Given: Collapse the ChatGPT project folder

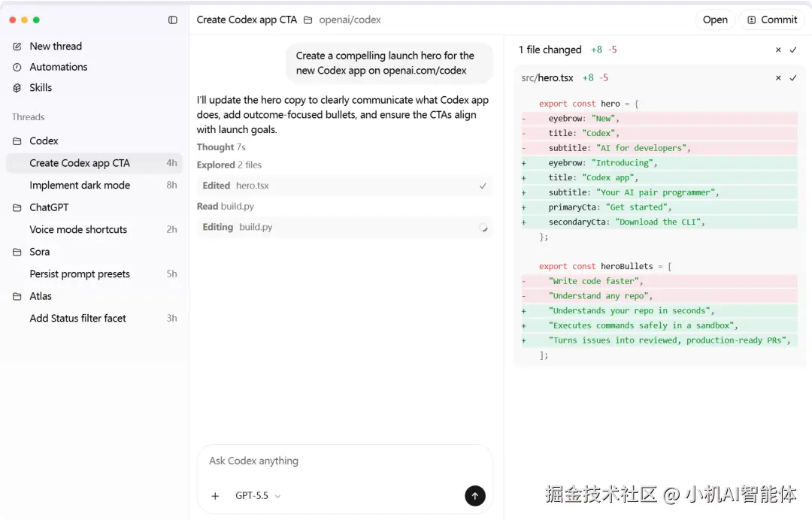Looking at the screenshot, I should [49, 207].
